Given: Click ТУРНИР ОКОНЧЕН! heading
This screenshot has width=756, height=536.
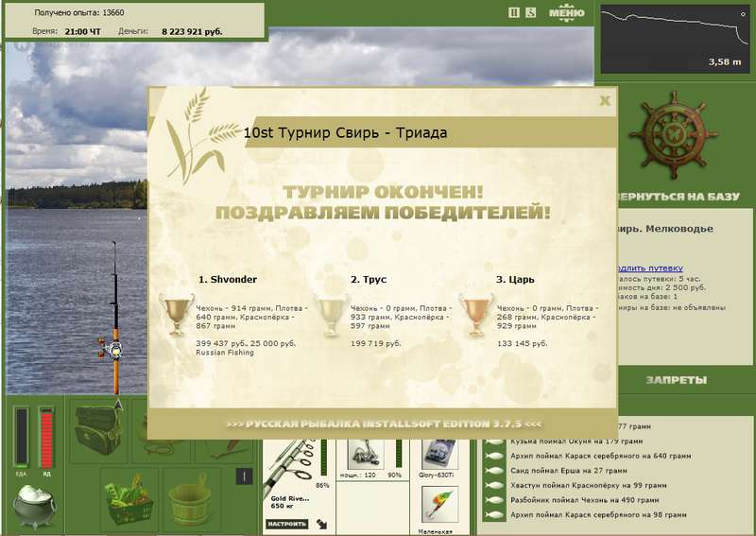Looking at the screenshot, I should (x=383, y=193).
